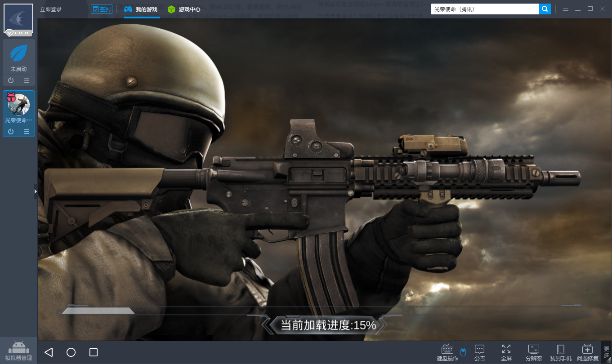The width and height of the screenshot is (612, 364).
Task: Open the 公告 announcements
Action: 480,353
